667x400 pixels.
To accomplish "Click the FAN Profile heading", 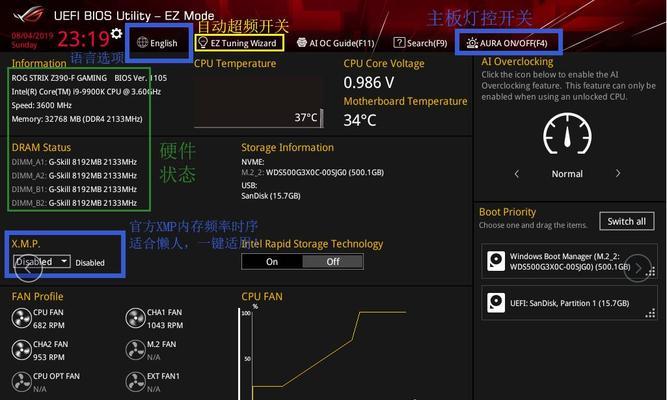I will coord(37,297).
